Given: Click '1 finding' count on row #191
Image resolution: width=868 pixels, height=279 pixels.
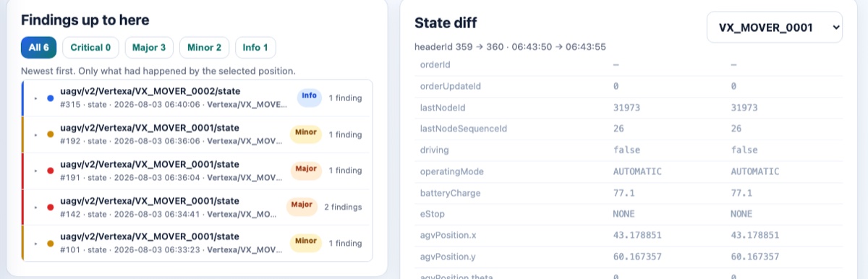Looking at the screenshot, I should point(345,171).
